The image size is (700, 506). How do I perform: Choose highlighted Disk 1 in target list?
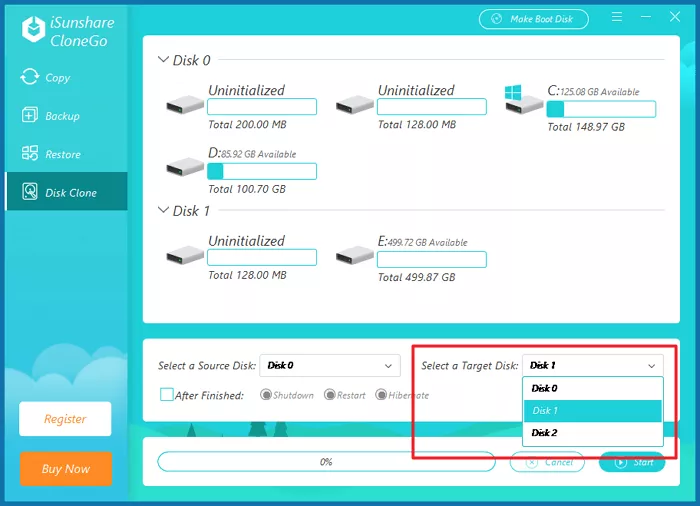click(x=592, y=410)
